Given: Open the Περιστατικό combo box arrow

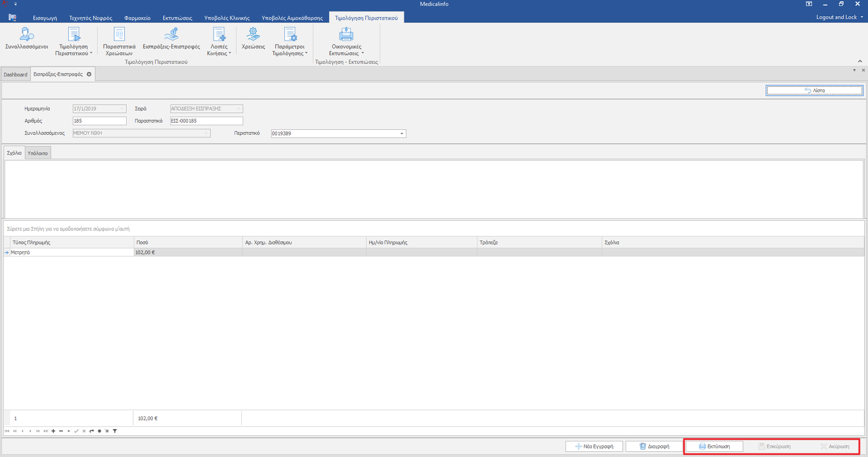Looking at the screenshot, I should click(x=402, y=134).
